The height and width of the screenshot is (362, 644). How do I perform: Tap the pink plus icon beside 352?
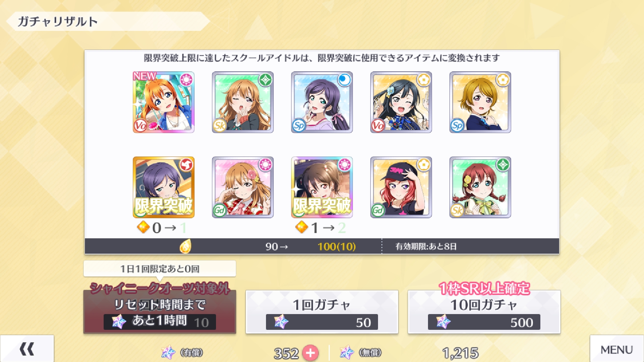[x=311, y=353]
